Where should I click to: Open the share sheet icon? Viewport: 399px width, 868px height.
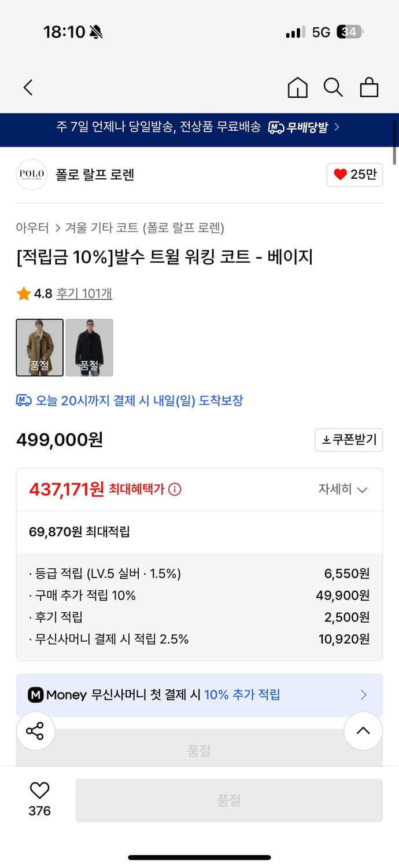click(35, 731)
